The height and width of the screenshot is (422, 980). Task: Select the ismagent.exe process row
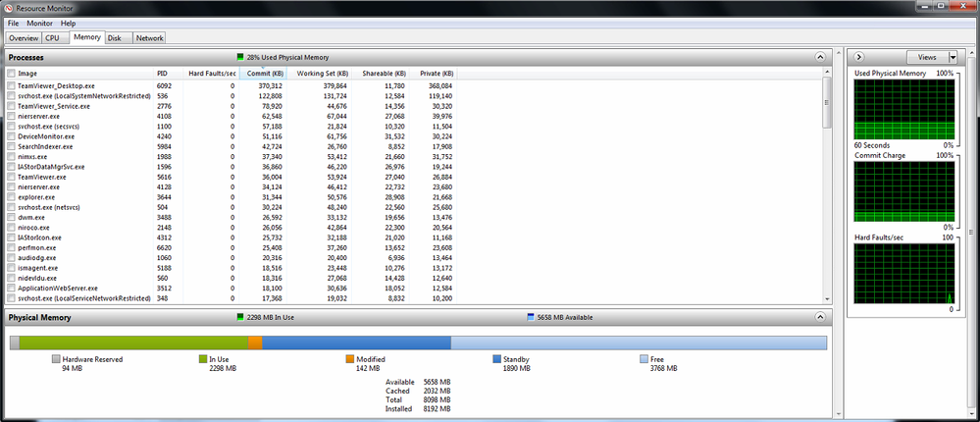pyautogui.click(x=232, y=268)
